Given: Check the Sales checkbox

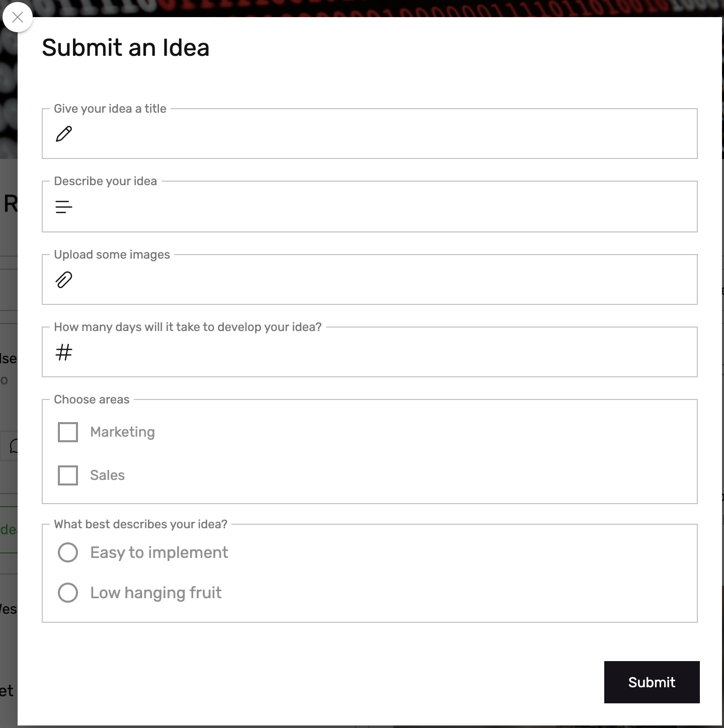Looking at the screenshot, I should click(68, 475).
